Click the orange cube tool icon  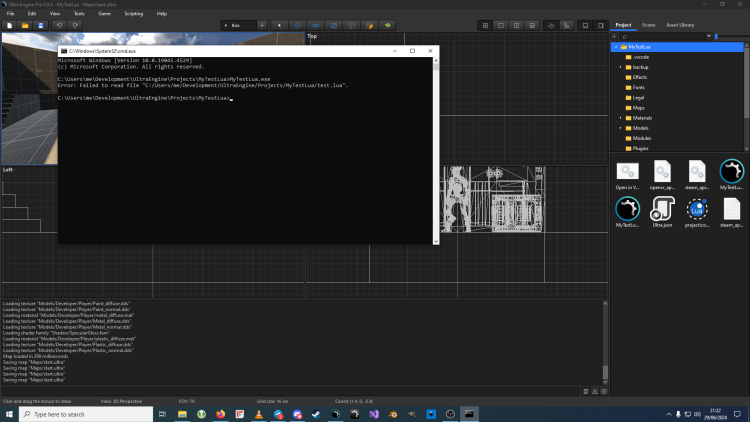[370, 25]
